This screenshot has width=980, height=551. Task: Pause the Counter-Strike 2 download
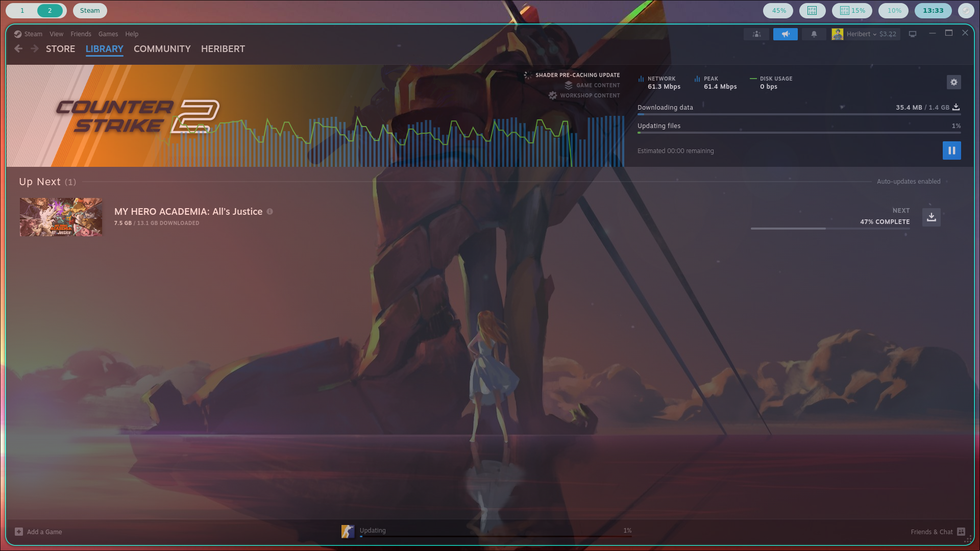tap(952, 151)
